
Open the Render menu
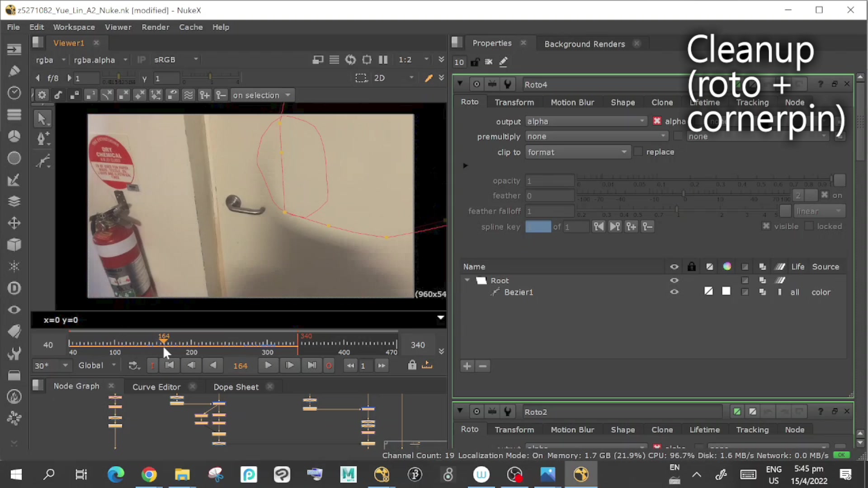coord(155,27)
